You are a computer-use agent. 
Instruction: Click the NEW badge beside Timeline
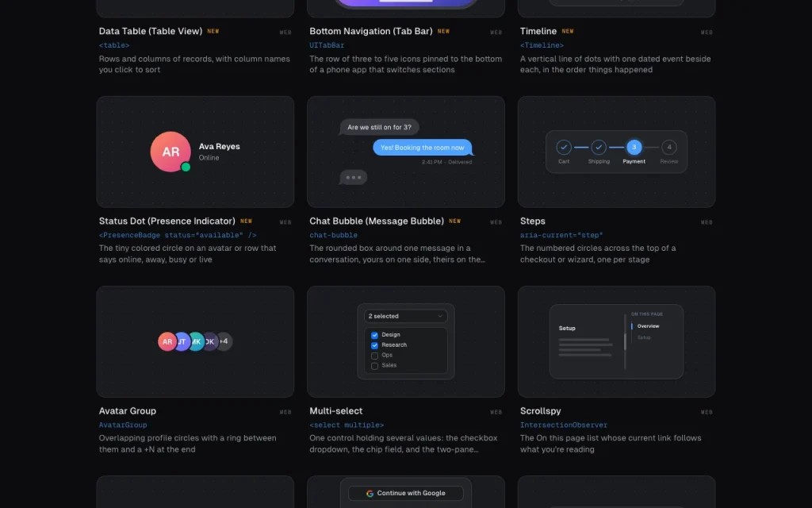click(568, 31)
